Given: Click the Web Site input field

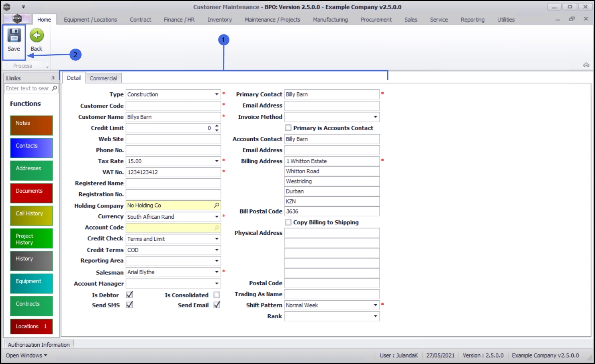Looking at the screenshot, I should [x=173, y=139].
